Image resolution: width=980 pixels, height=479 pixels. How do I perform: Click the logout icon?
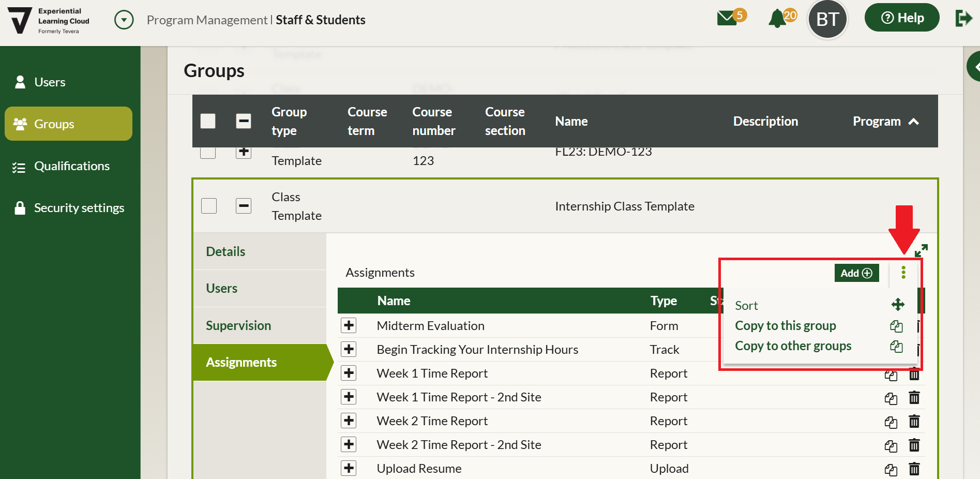pos(964,18)
